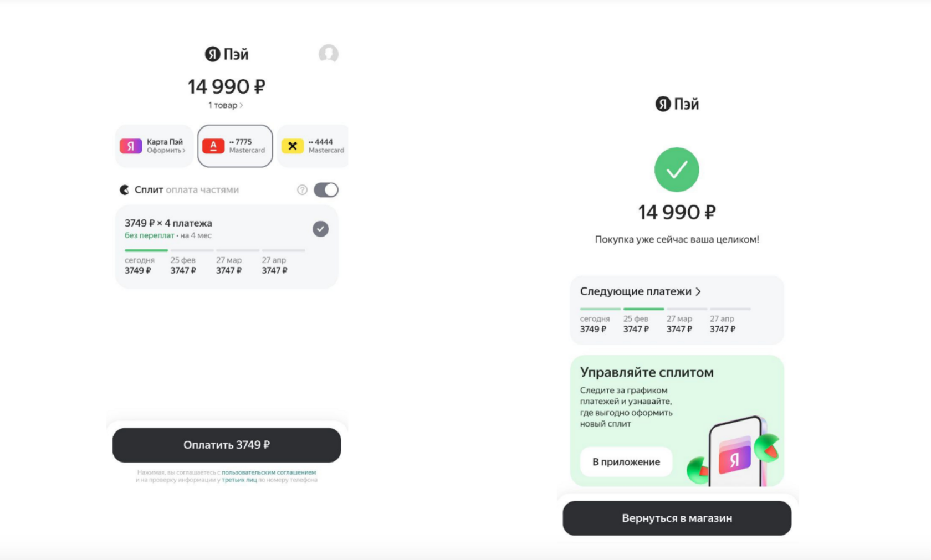Expand Следующие платежи payment schedule
Screen dimensions: 931x560
[641, 291]
